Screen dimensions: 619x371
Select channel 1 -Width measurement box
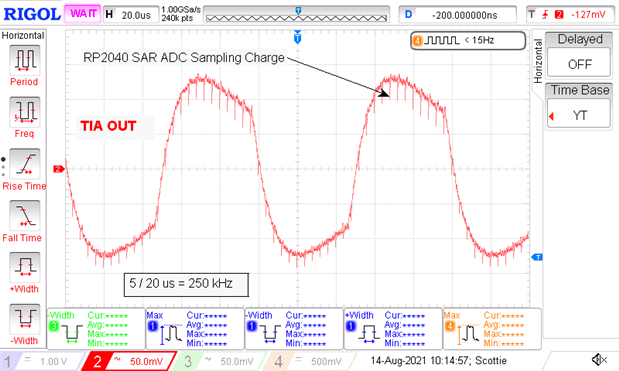point(294,329)
